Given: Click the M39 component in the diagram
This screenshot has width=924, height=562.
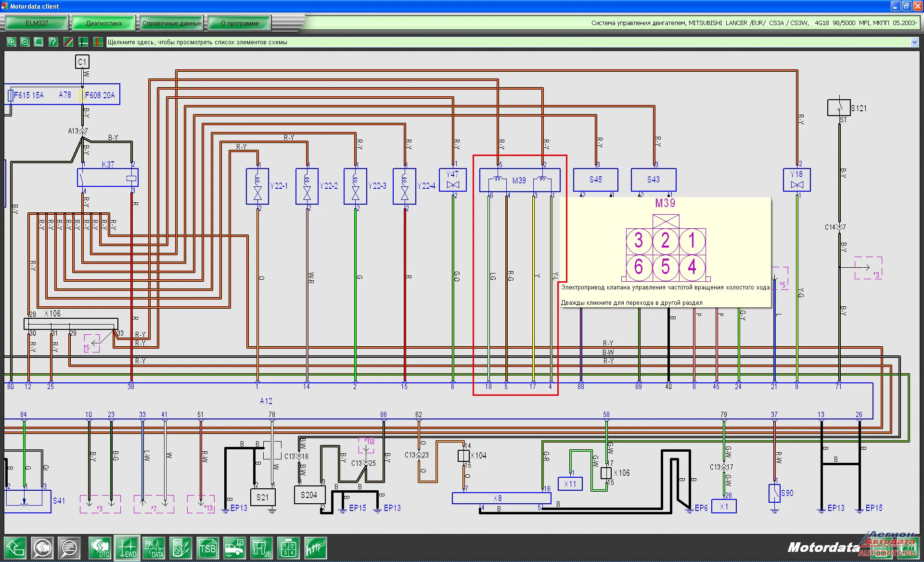Looking at the screenshot, I should click(519, 181).
